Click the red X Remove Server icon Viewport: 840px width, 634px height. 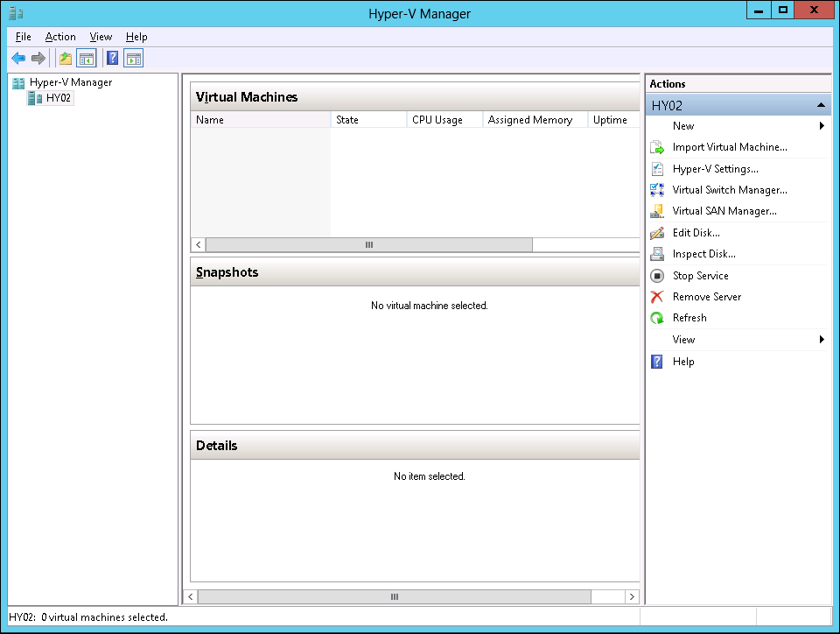coord(657,296)
